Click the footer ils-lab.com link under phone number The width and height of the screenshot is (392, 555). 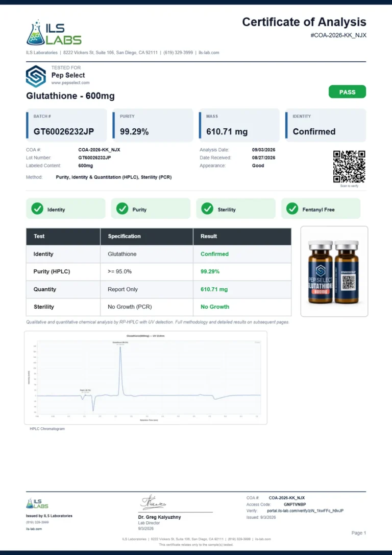click(34, 529)
